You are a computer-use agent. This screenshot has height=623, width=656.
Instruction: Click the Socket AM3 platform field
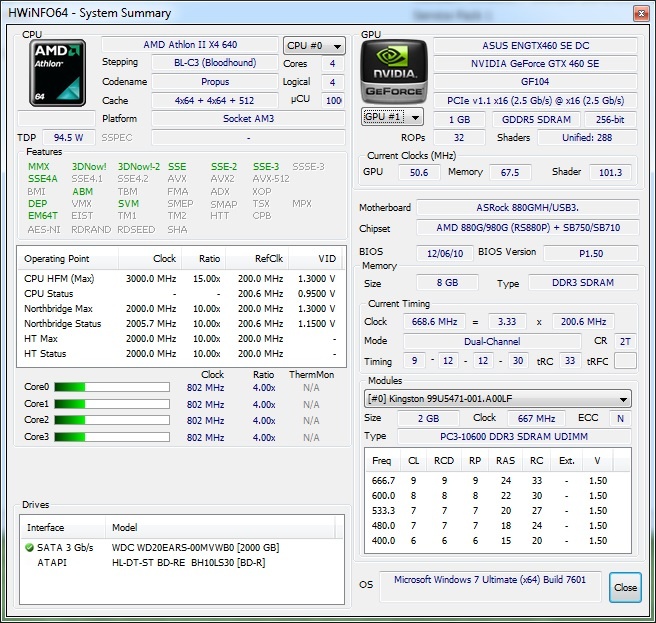point(249,119)
